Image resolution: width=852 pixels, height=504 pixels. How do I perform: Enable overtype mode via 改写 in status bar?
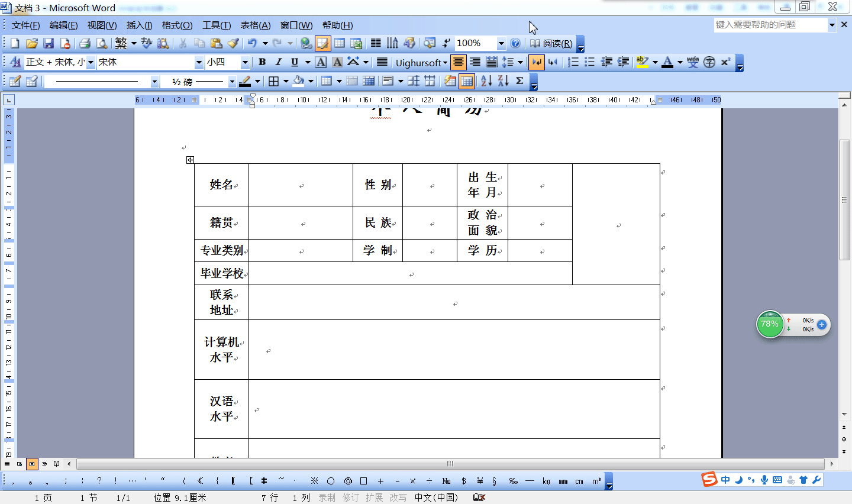coord(399,497)
